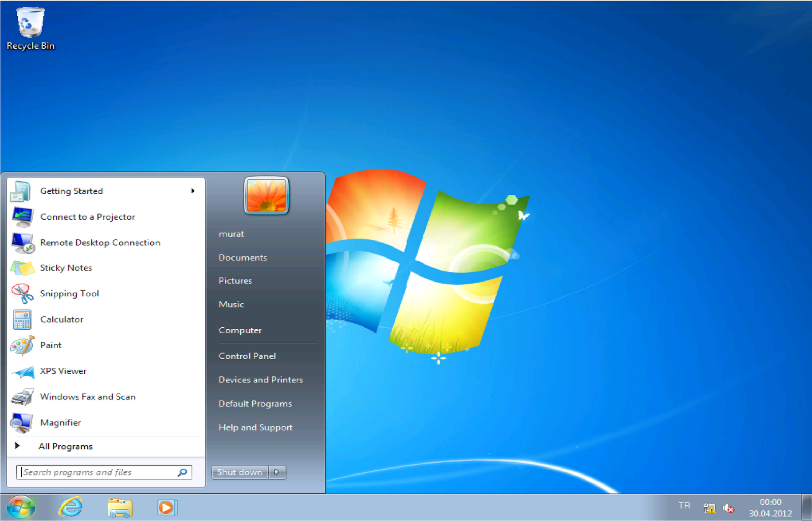The image size is (812, 521).
Task: Click murat's profile picture
Action: click(x=266, y=196)
